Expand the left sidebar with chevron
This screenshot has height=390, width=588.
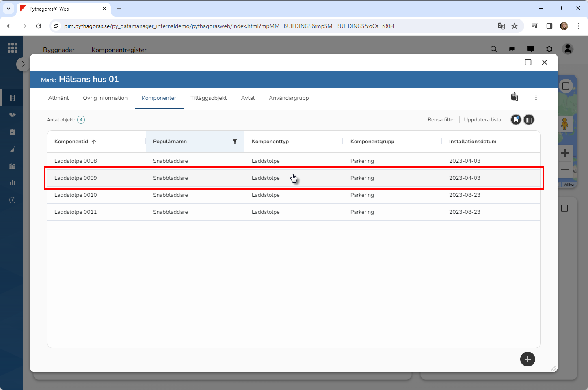coord(23,64)
